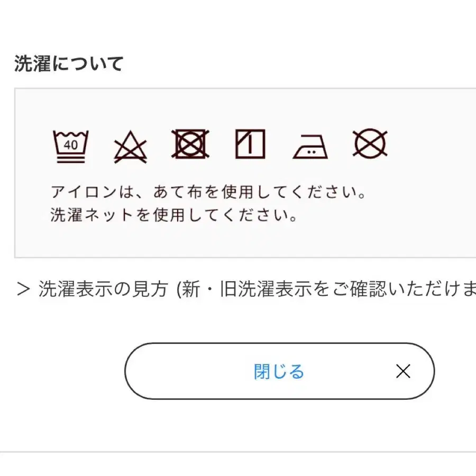Image resolution: width=476 pixels, height=476 pixels.
Task: Click the アイロン cloth usage instruction text
Action: coord(209,191)
